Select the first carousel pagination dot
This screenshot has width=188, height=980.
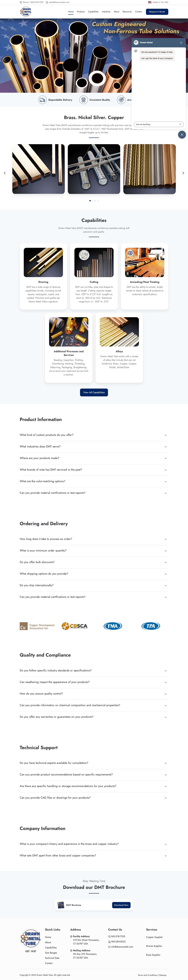pos(90,201)
